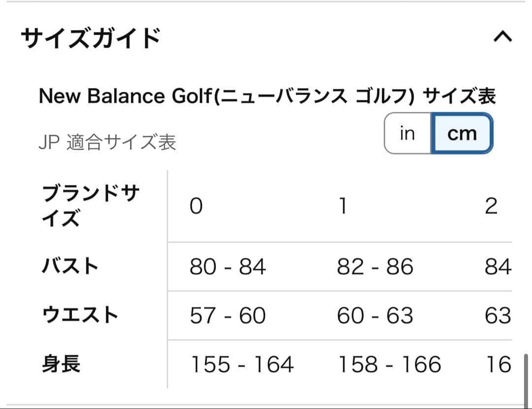Screen dimensions: 532x409
Task: Select bust measurement 80 - 84
Action: 228,266
